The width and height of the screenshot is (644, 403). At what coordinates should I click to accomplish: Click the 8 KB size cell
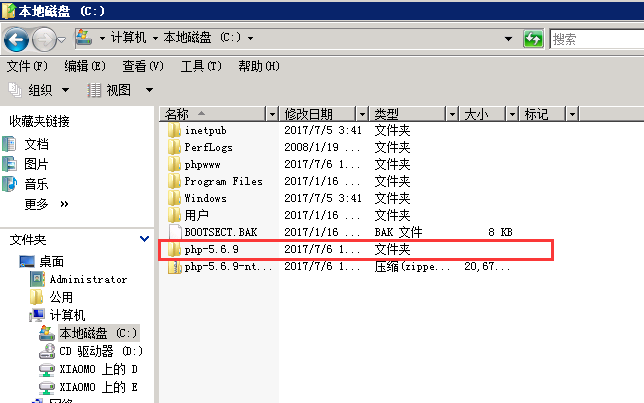click(x=500, y=232)
